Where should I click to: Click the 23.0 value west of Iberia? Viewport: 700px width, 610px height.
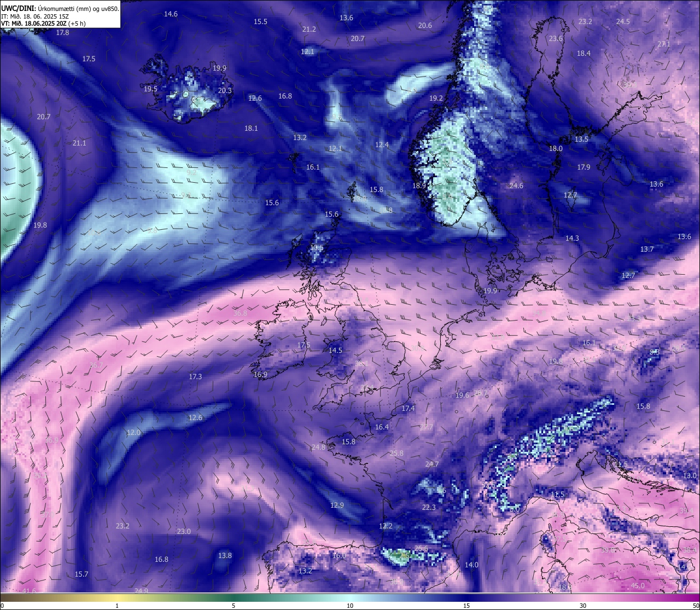point(184,531)
